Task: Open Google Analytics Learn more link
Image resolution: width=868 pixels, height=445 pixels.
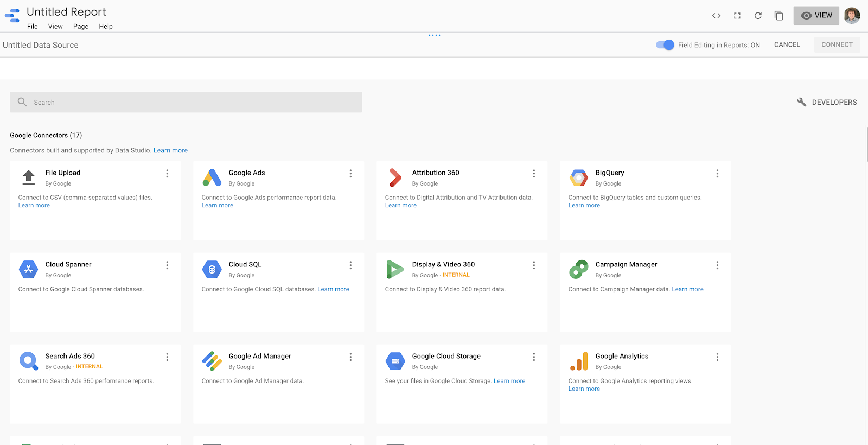Action: click(584, 389)
